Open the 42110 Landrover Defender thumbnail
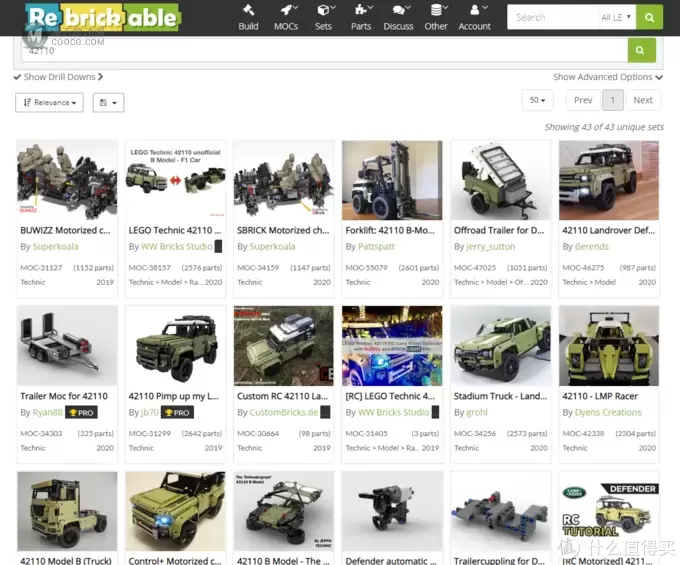Viewport: 680px width, 565px height. (609, 180)
